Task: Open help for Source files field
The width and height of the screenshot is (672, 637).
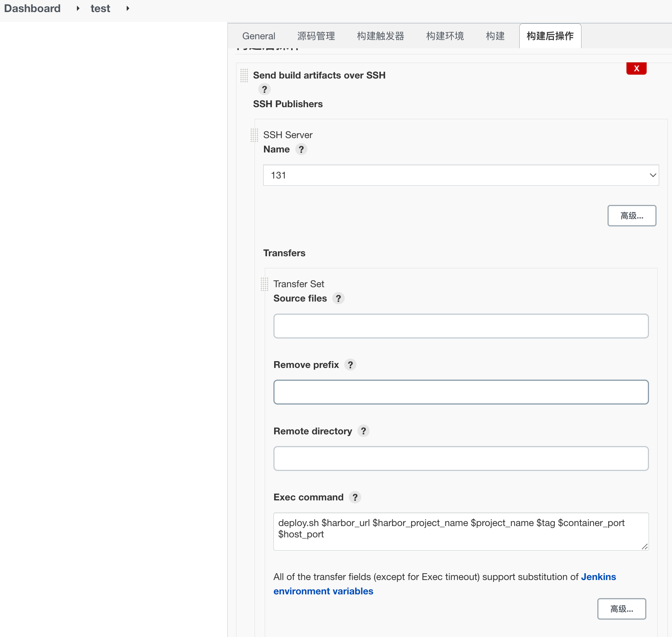Action: (x=338, y=298)
